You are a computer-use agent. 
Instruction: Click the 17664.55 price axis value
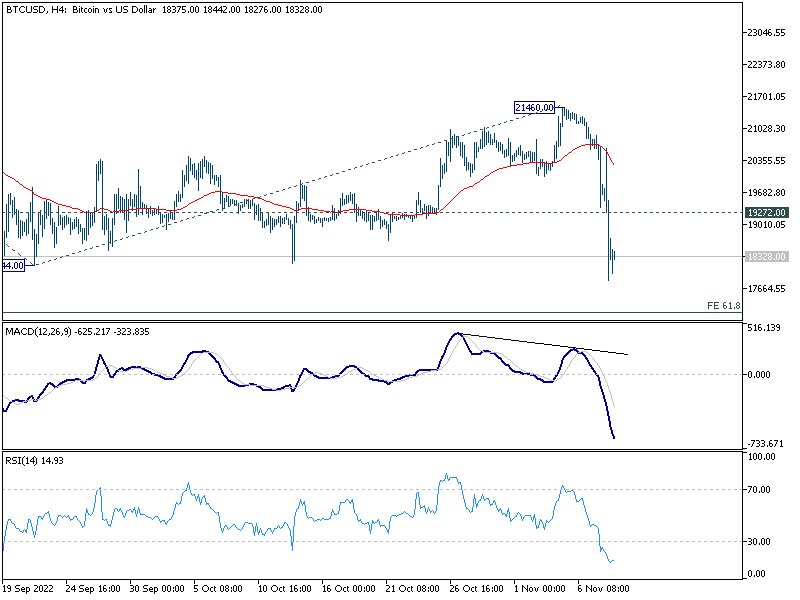tap(766, 289)
